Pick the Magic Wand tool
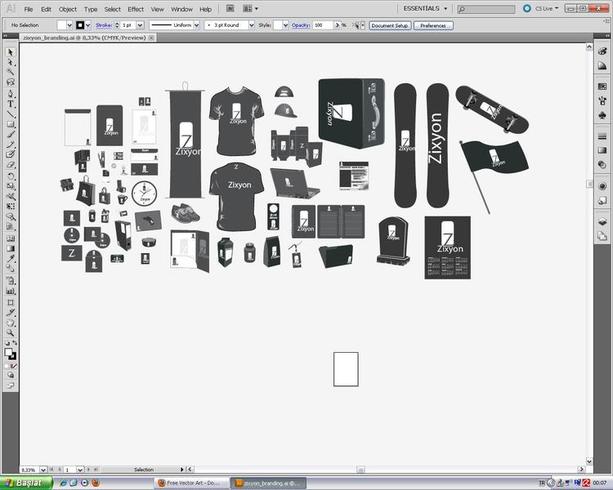The width and height of the screenshot is (613, 490). click(x=11, y=72)
